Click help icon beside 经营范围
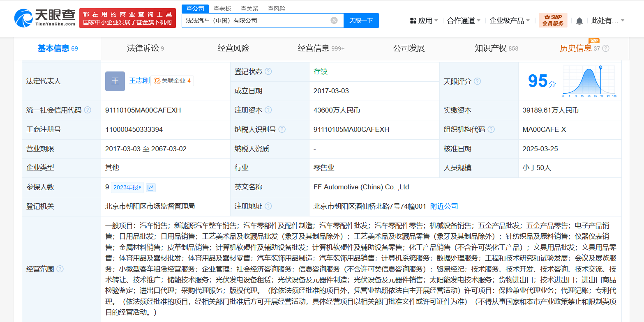 [x=60, y=269]
